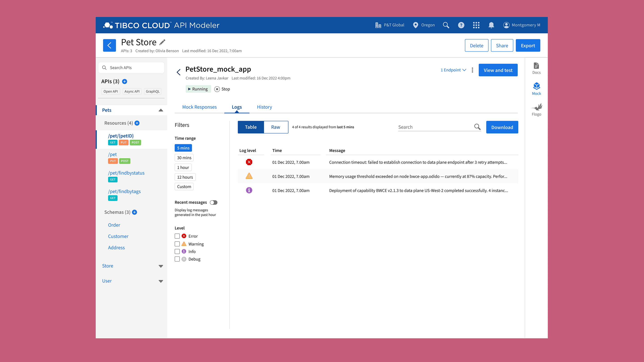Open the Mock Responses tab
The width and height of the screenshot is (644, 362).
click(x=199, y=107)
